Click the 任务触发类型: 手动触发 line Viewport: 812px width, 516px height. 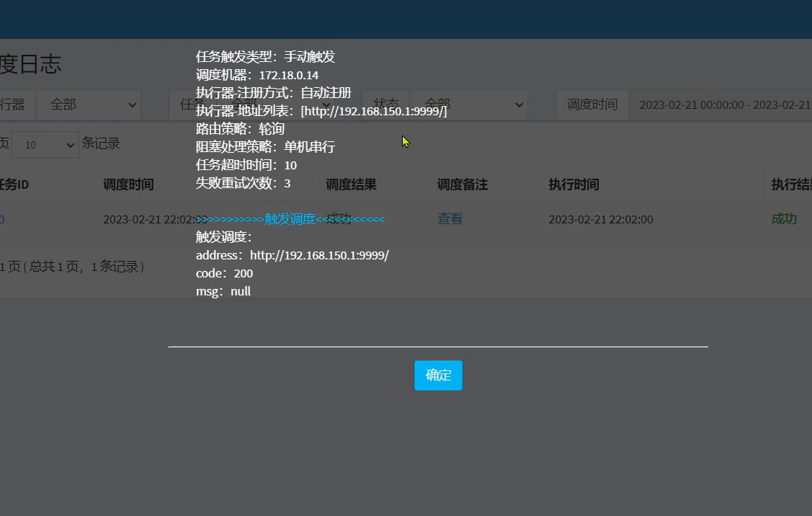265,57
